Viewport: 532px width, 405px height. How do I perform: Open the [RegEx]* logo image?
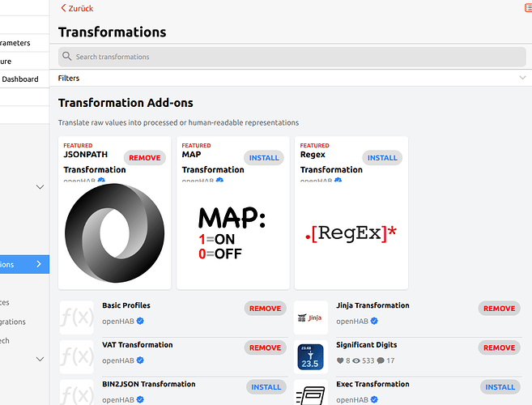pyautogui.click(x=351, y=233)
